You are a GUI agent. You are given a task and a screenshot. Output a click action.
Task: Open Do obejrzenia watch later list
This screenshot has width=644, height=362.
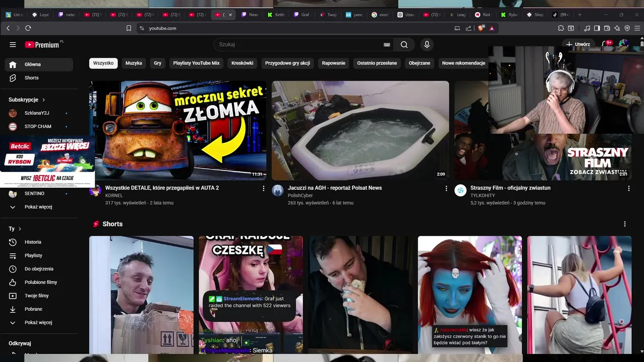click(39, 269)
